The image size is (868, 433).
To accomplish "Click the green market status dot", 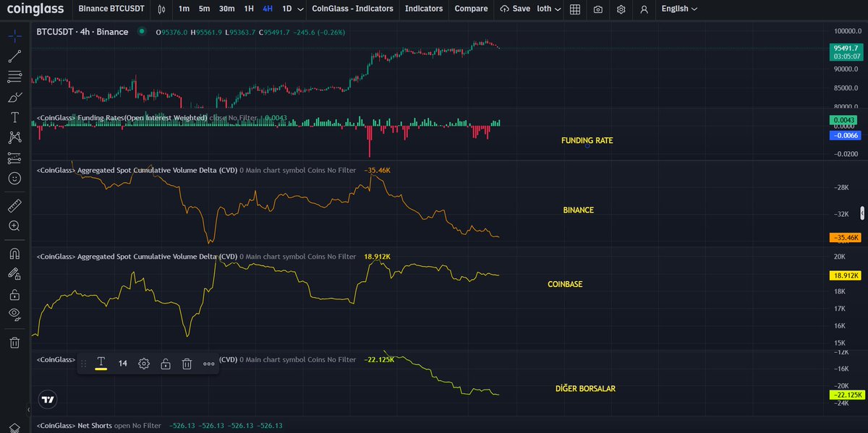I will click(140, 32).
